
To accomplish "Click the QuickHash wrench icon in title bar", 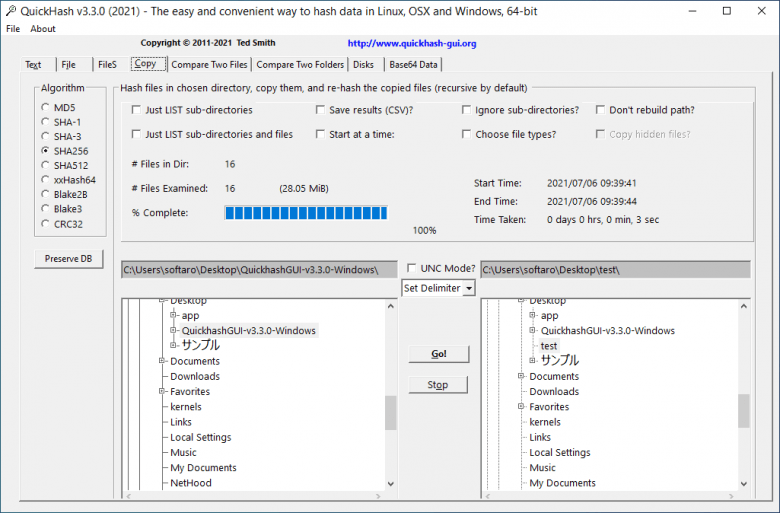I will point(10,11).
